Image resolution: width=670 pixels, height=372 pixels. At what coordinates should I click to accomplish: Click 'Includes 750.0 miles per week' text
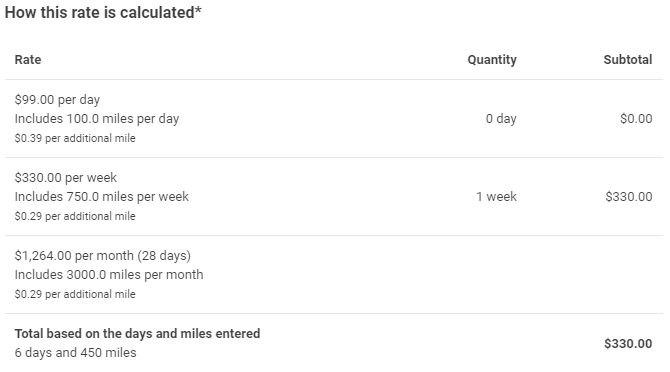point(102,196)
